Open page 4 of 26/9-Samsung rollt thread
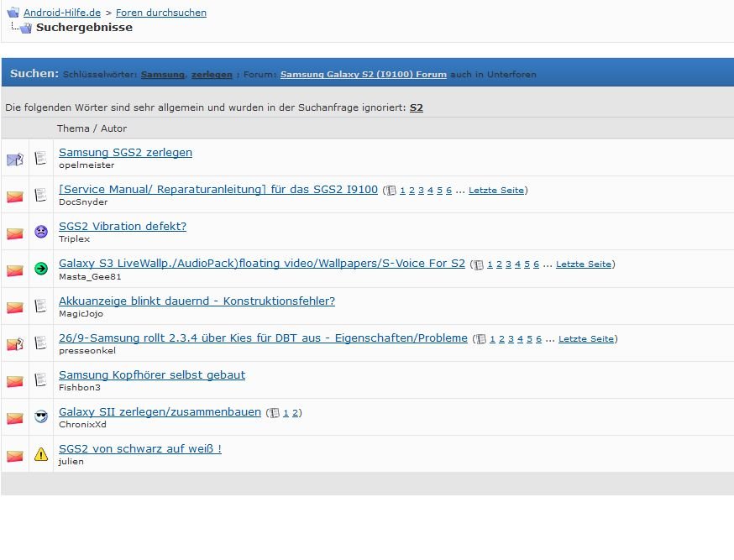The width and height of the screenshot is (734, 560). tap(520, 338)
